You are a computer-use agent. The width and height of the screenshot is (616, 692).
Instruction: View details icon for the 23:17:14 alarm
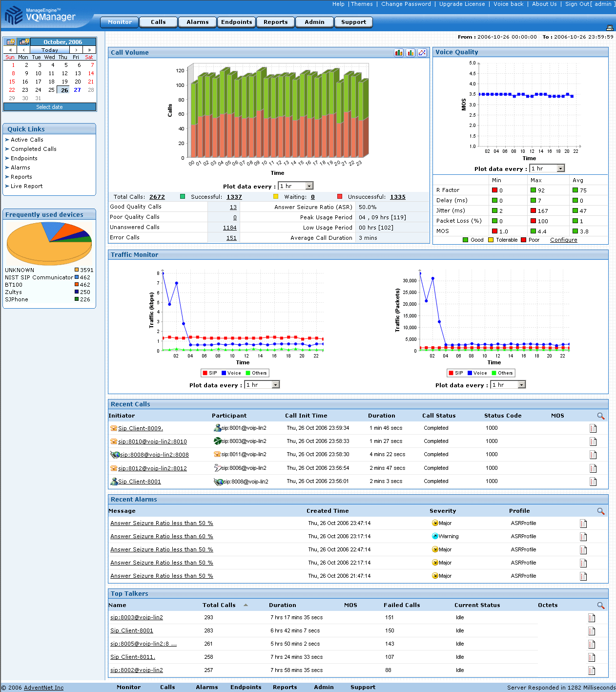pos(583,537)
